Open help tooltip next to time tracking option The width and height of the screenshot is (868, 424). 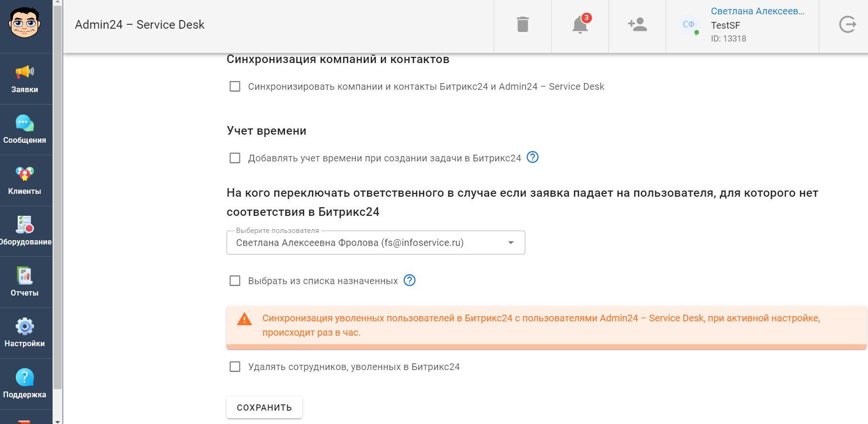[x=532, y=157]
